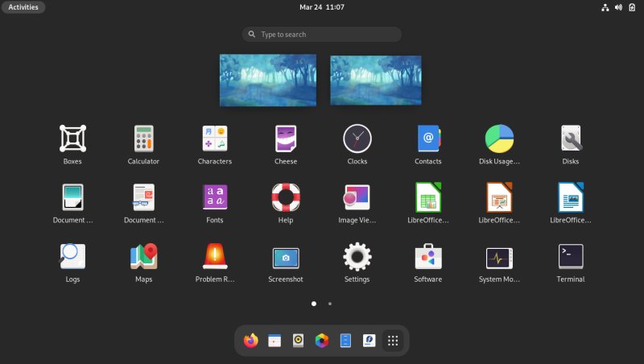The width and height of the screenshot is (644, 364).
Task: Open the Characters app
Action: (215, 145)
